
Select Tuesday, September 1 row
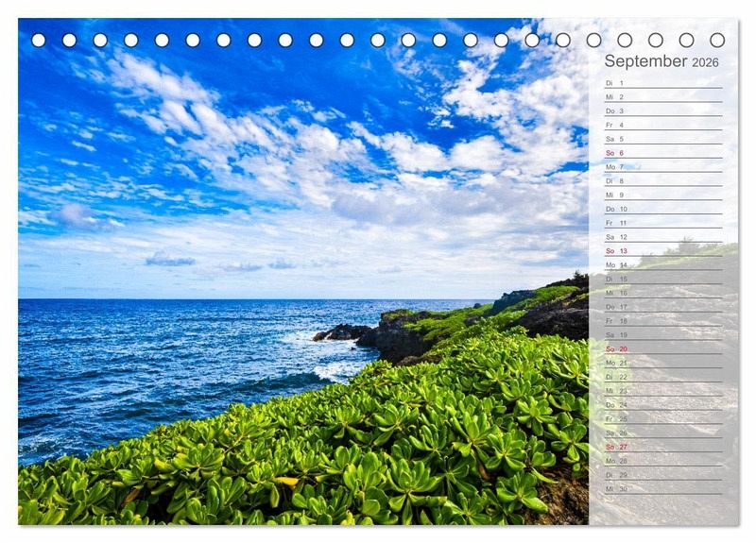661,83
